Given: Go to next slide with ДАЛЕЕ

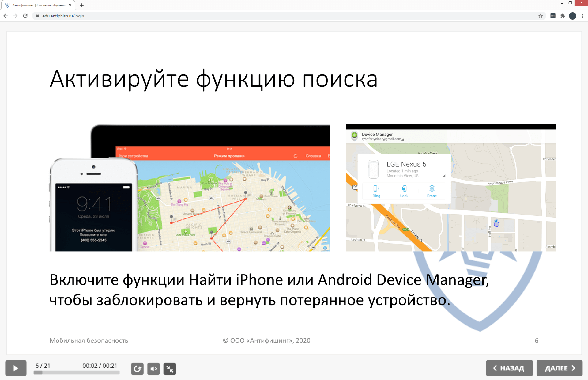Looking at the screenshot, I should [x=559, y=368].
